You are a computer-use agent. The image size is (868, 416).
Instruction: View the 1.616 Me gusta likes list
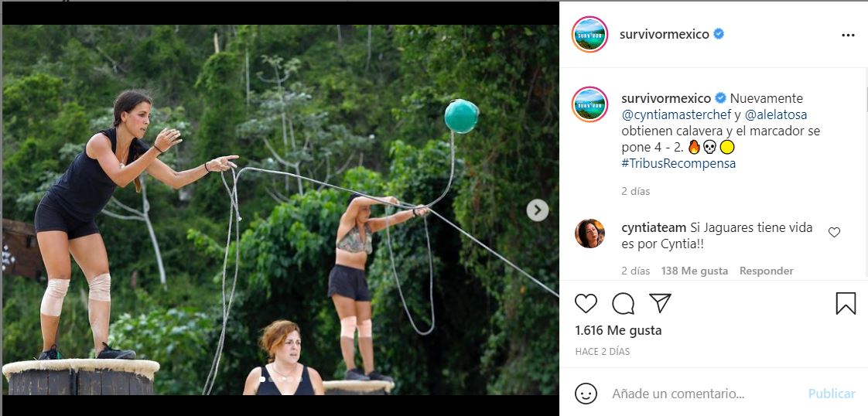click(x=618, y=330)
